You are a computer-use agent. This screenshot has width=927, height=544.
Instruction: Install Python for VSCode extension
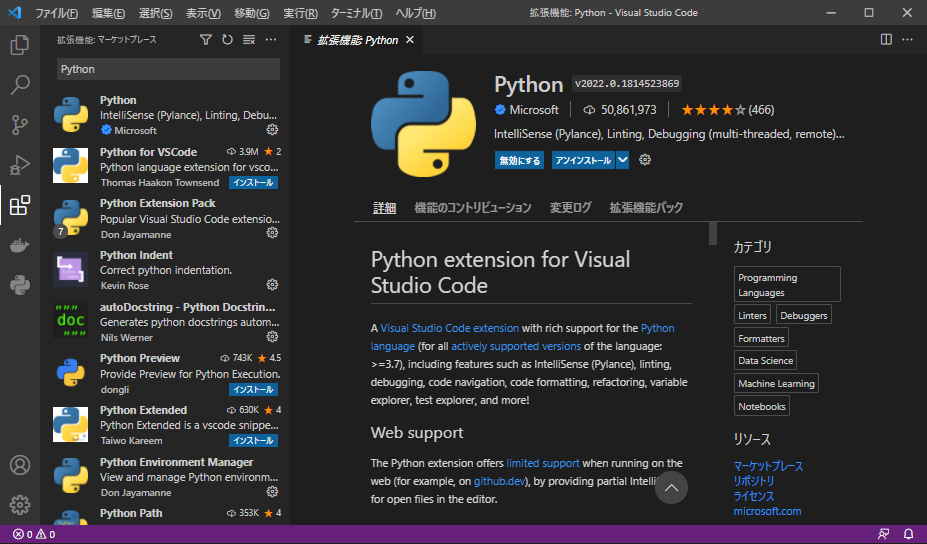click(253, 183)
